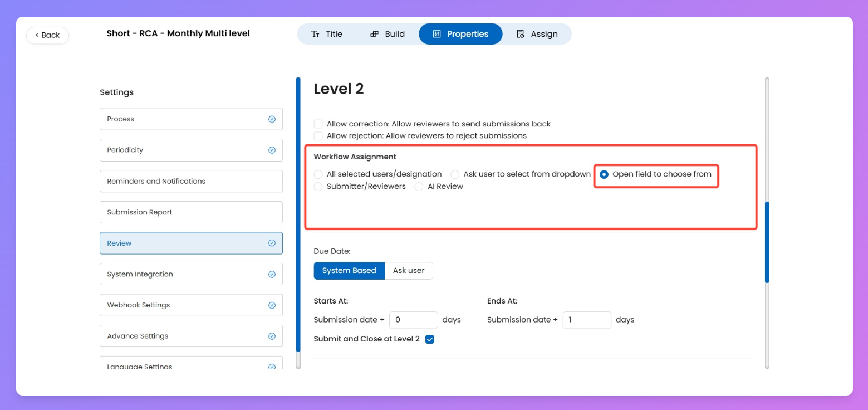Click the Starts At days input field
Viewport: 868px width, 410px height.
(x=414, y=320)
